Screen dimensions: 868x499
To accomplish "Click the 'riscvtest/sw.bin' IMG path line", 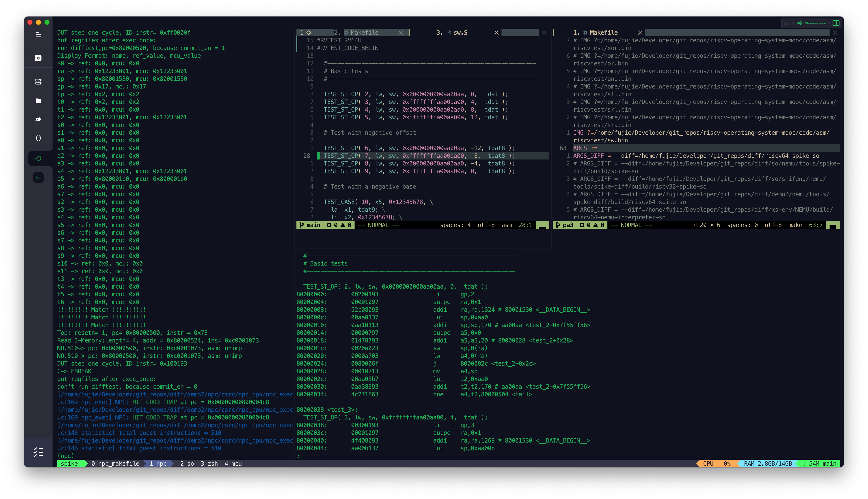I will pyautogui.click(x=601, y=140).
